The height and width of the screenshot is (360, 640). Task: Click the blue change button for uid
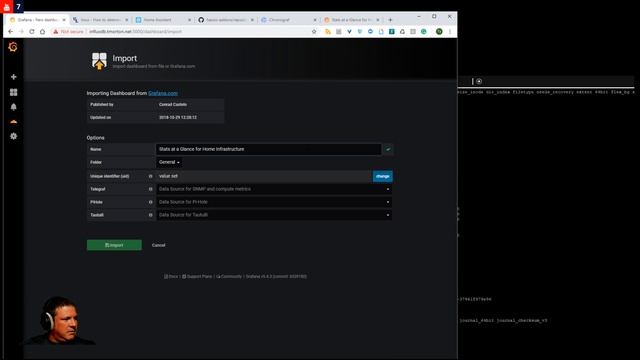click(382, 176)
